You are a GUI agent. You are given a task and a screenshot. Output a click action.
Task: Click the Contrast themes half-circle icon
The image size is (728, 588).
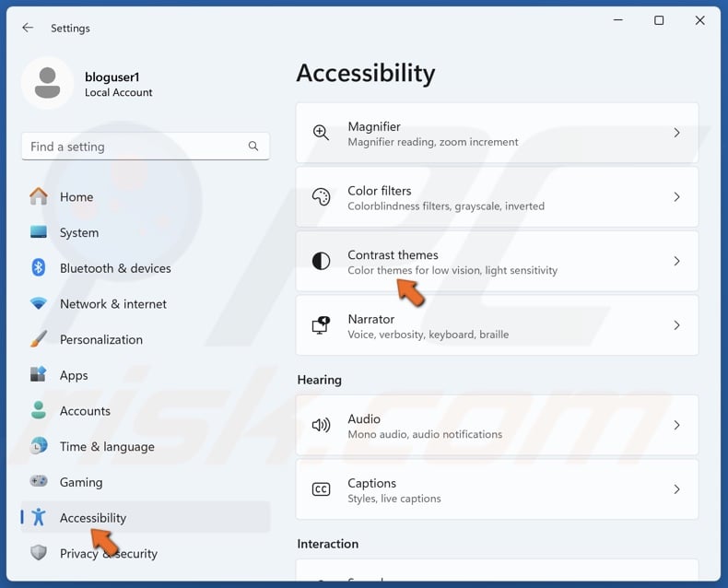321,261
